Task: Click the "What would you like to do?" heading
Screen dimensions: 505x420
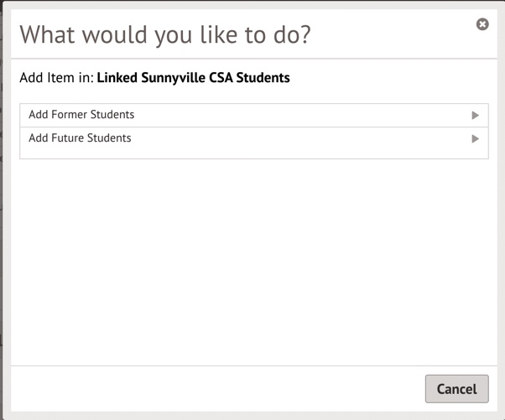Action: click(x=165, y=34)
